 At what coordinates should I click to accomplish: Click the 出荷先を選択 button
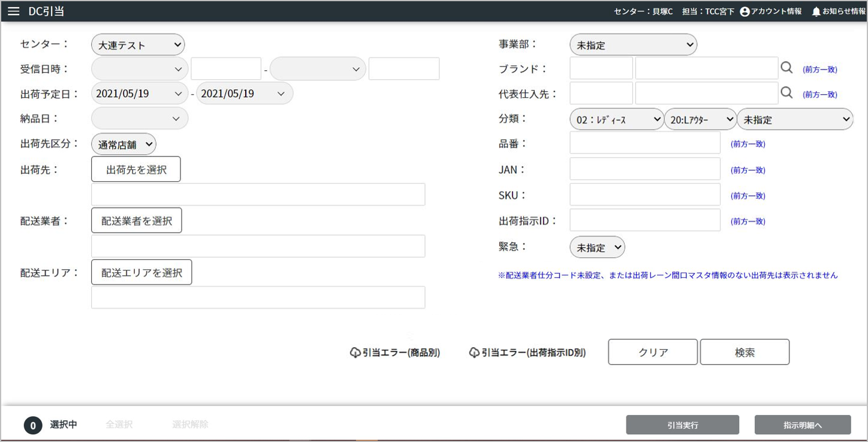(136, 170)
